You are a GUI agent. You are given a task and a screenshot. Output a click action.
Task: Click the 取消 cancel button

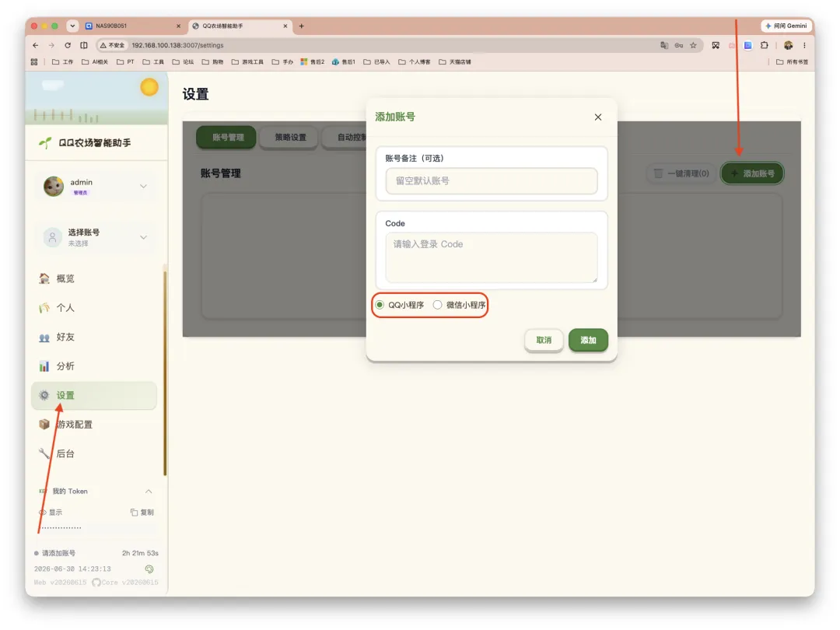click(x=544, y=340)
